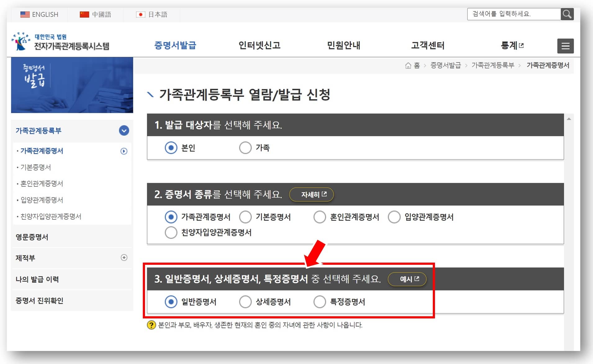
Task: Click the 자세히 button
Action: (312, 194)
